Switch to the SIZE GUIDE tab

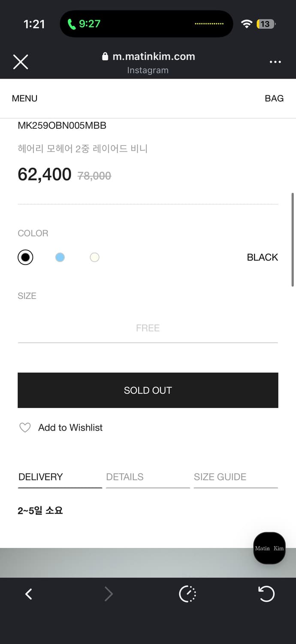[220, 477]
